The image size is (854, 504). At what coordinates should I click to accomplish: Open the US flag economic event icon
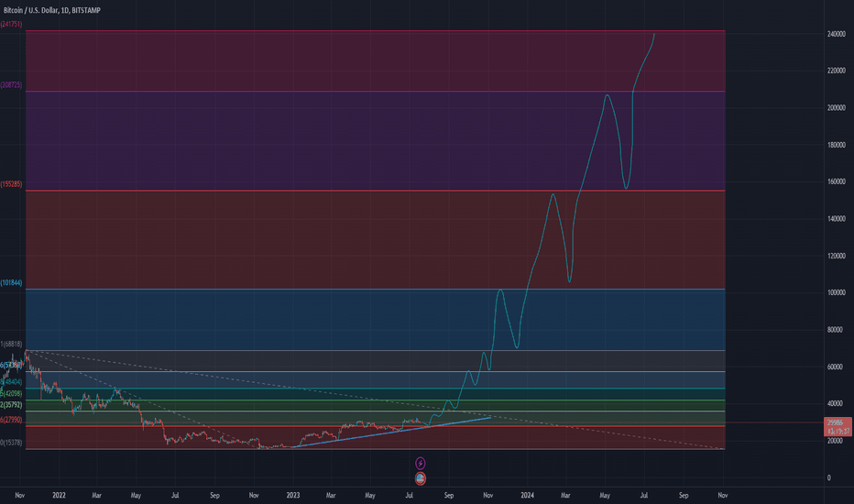coord(420,478)
